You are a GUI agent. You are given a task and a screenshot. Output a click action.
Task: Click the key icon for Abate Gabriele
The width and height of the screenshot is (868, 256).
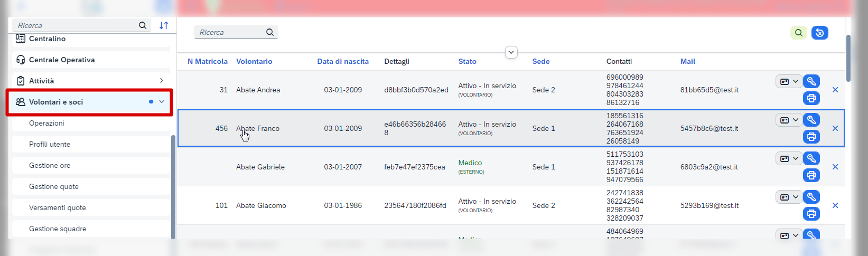811,158
